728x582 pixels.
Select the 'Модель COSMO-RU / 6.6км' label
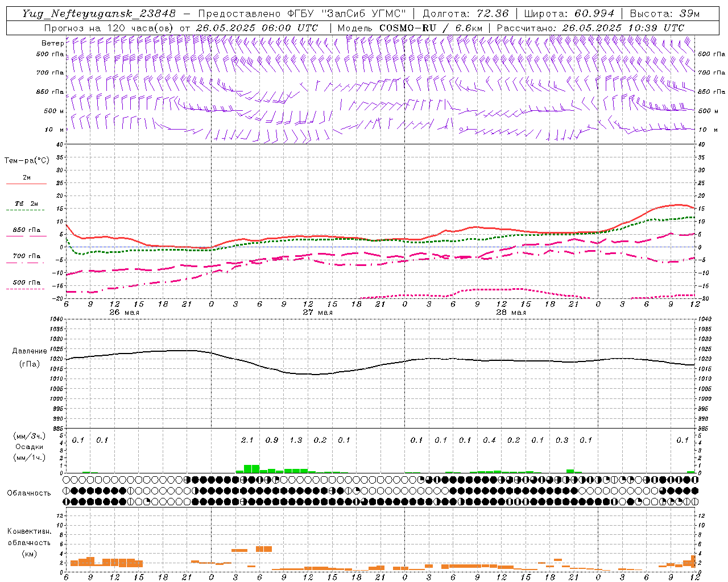(410, 28)
